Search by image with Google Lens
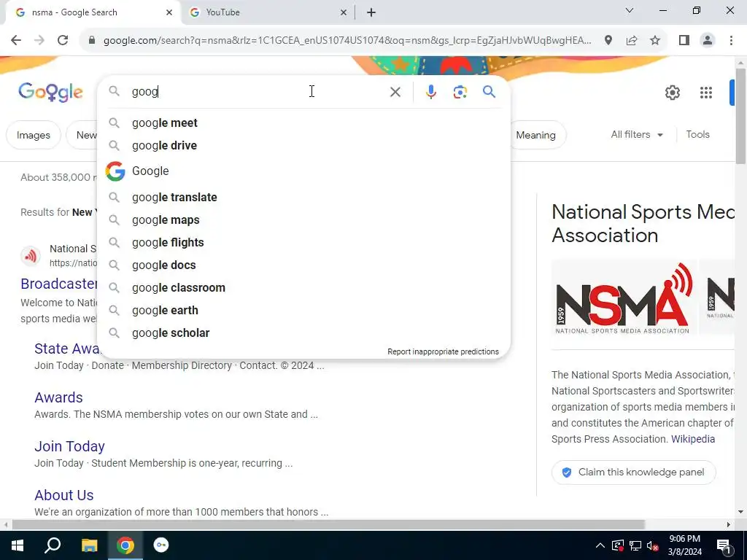This screenshot has width=747, height=560. point(460,92)
